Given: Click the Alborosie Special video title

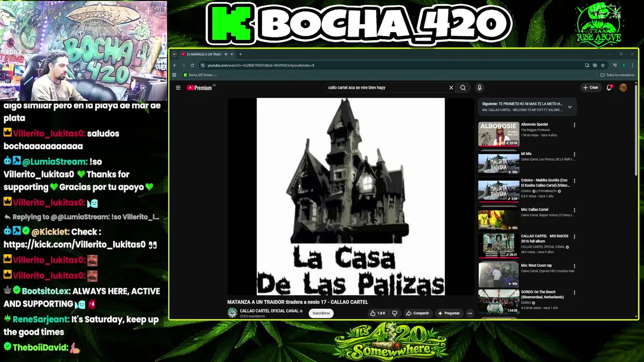Looking at the screenshot, I should (534, 124).
